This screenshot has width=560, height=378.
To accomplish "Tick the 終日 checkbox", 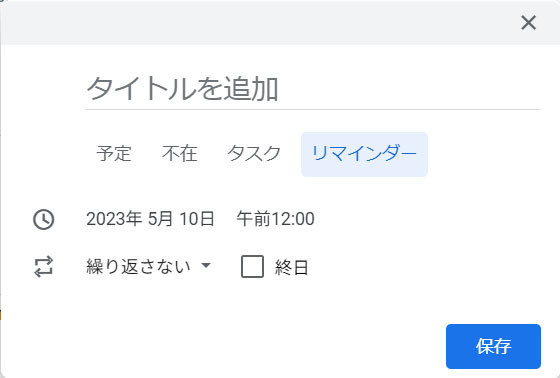I will [252, 267].
